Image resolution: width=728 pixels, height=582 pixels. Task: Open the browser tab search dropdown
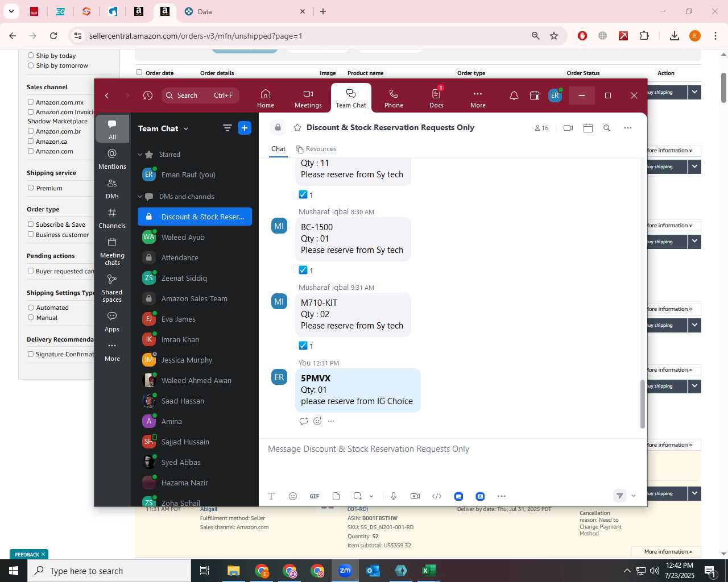11,11
